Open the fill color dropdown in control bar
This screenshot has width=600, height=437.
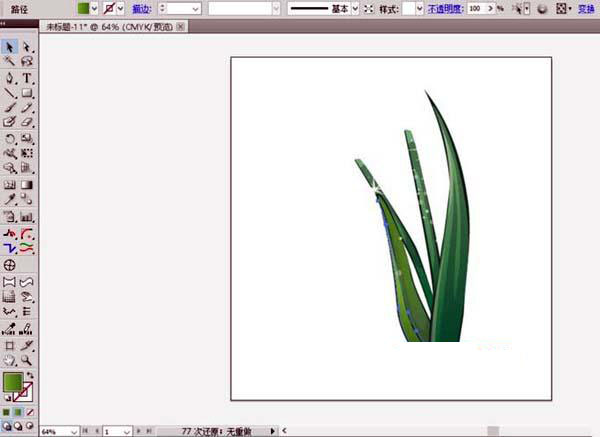tap(95, 8)
